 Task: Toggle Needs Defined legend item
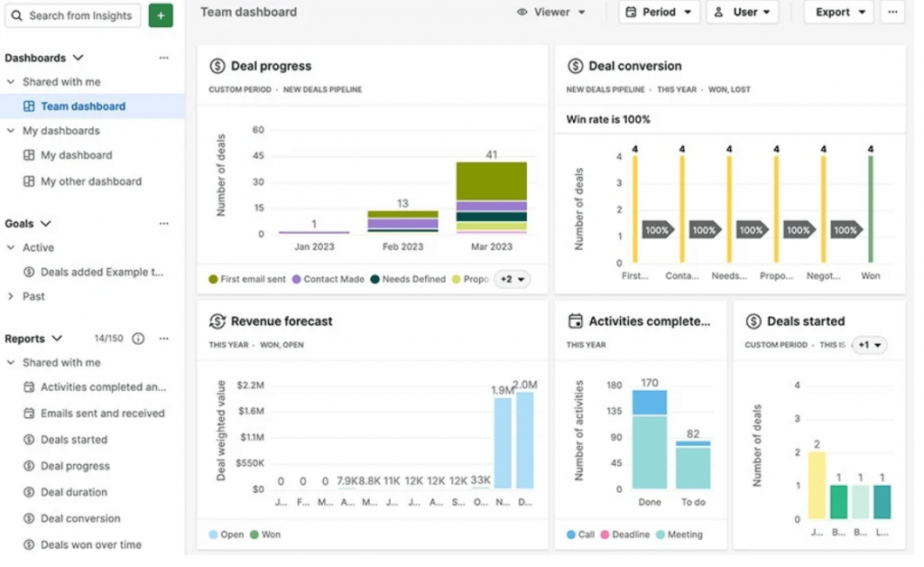click(x=408, y=279)
